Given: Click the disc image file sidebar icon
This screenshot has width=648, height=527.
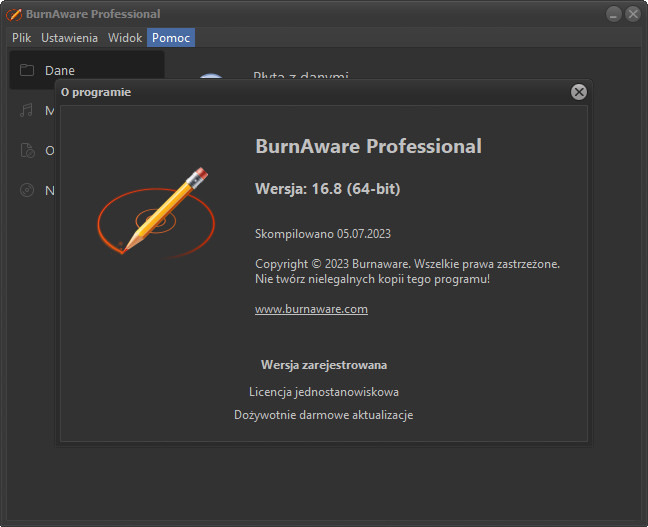Looking at the screenshot, I should [27, 150].
